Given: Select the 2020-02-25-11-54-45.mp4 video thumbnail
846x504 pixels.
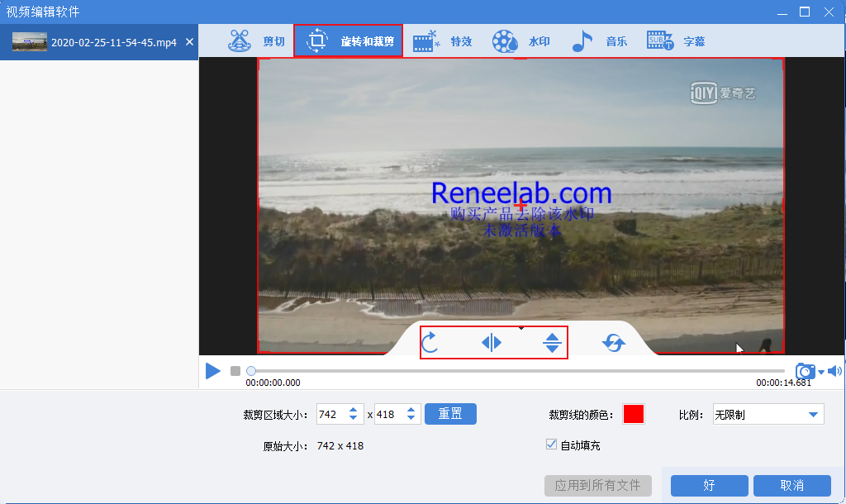Looking at the screenshot, I should coord(30,41).
